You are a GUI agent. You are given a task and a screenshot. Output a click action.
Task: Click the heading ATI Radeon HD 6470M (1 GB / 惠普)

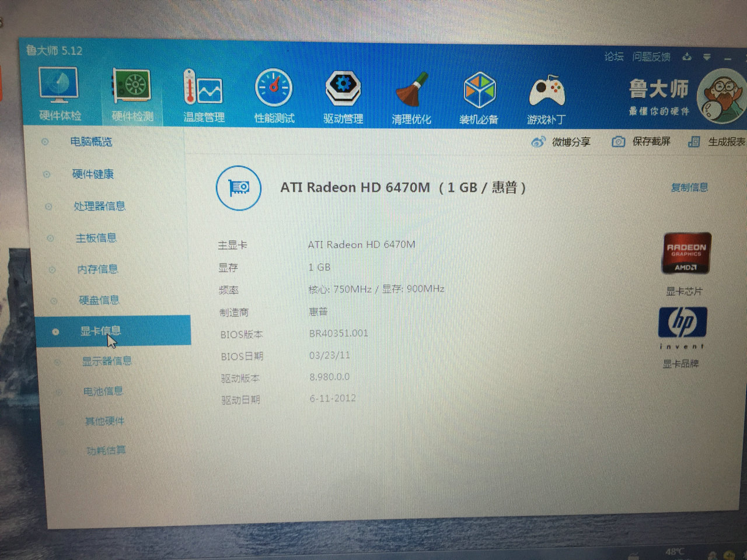click(403, 187)
